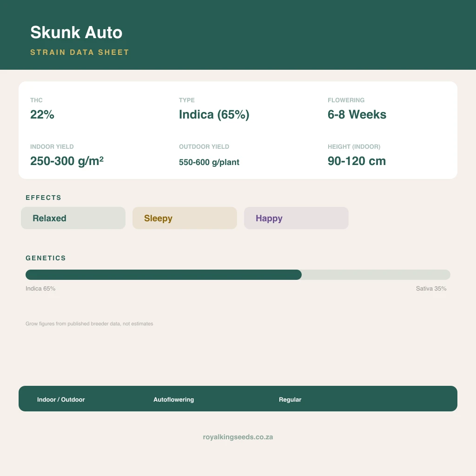Click the Sativa 35% label under bar
476x476 pixels.
coord(431,288)
